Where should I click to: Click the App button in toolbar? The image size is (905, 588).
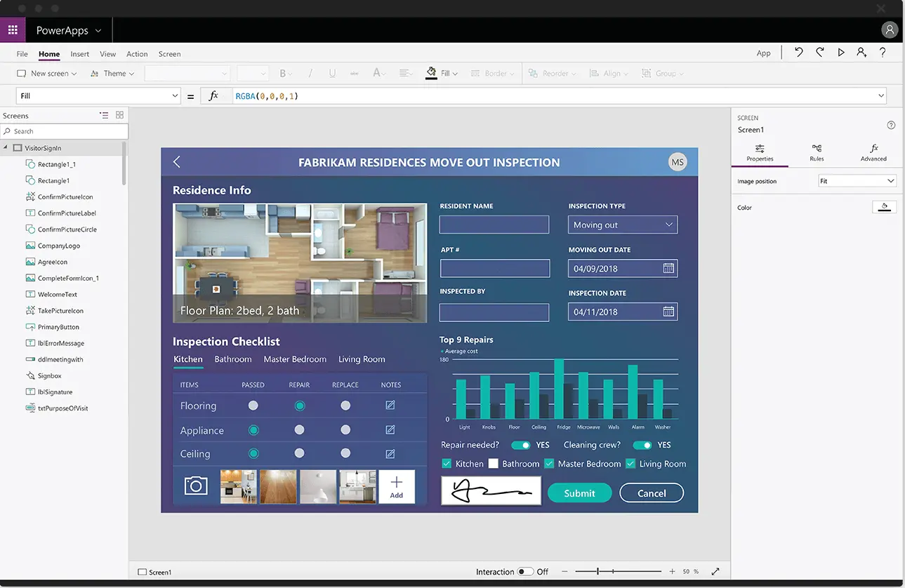click(764, 53)
